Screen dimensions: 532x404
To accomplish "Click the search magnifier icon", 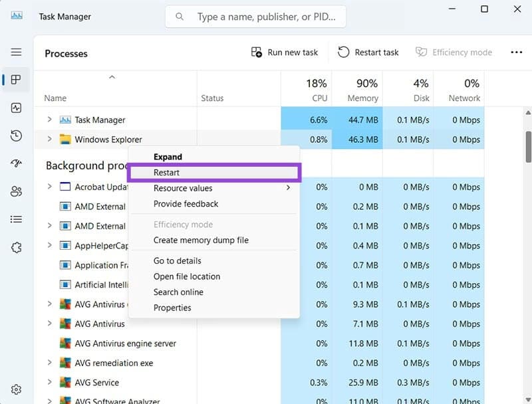I will tap(180, 16).
